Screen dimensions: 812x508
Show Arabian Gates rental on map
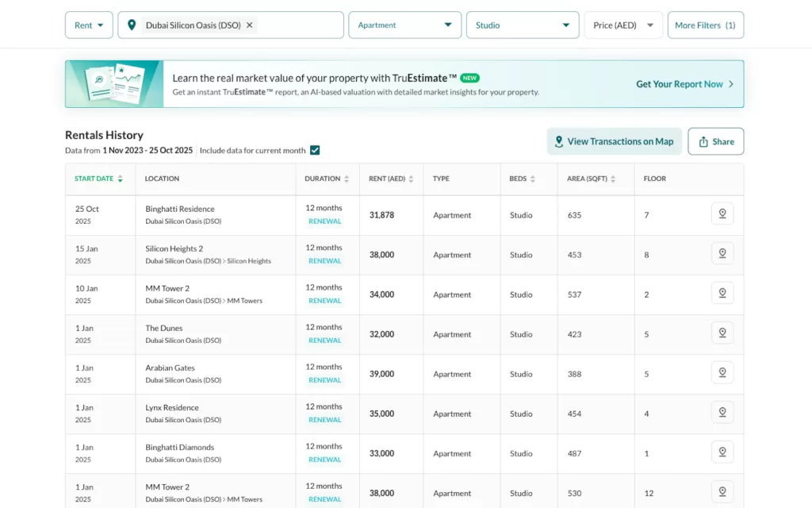tap(722, 372)
